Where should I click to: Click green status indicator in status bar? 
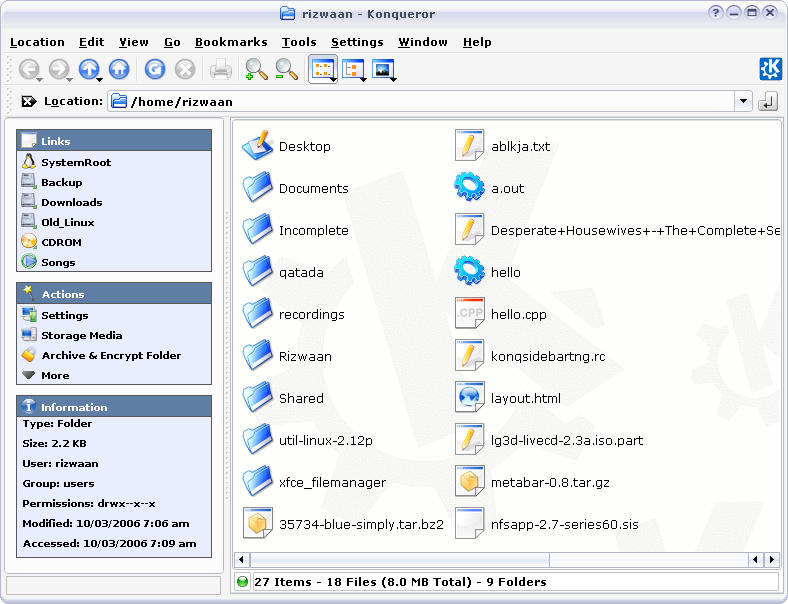(242, 581)
